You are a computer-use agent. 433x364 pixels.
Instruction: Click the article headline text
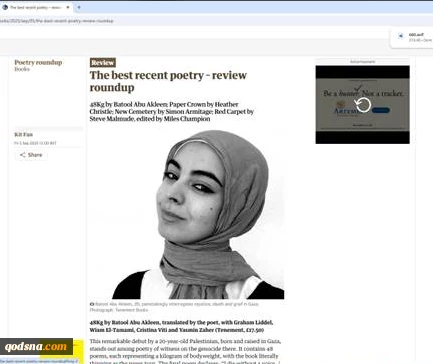(168, 81)
